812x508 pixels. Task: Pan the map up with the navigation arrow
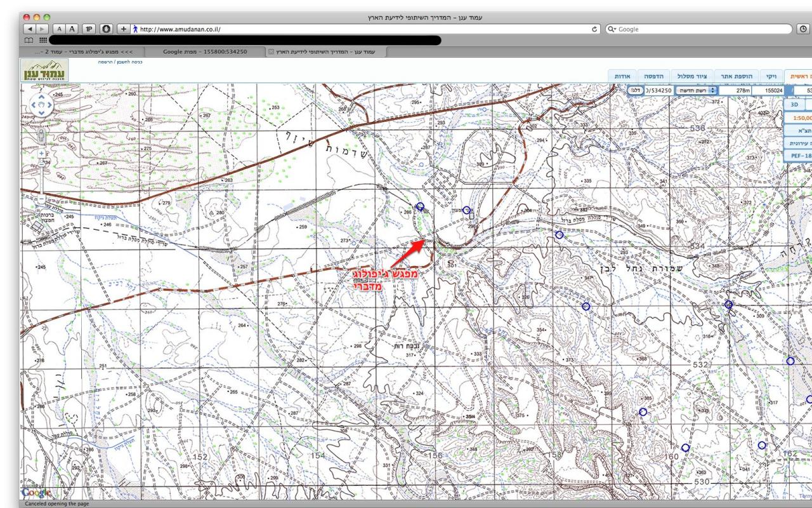click(x=43, y=97)
